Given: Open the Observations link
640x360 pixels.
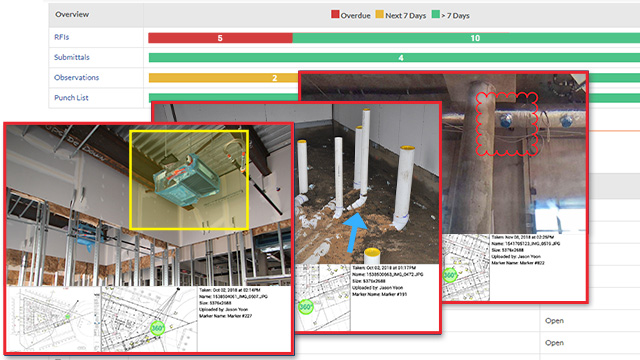Looking at the screenshot, I should (x=77, y=78).
